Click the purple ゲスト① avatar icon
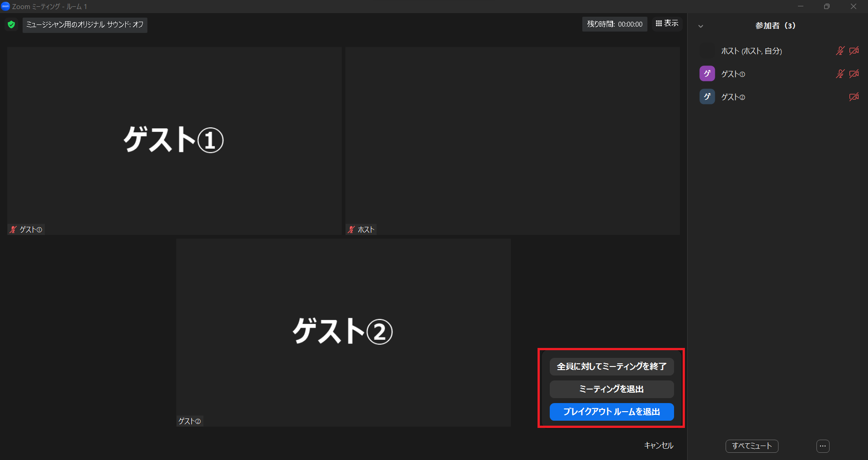Image resolution: width=868 pixels, height=460 pixels. [x=707, y=74]
